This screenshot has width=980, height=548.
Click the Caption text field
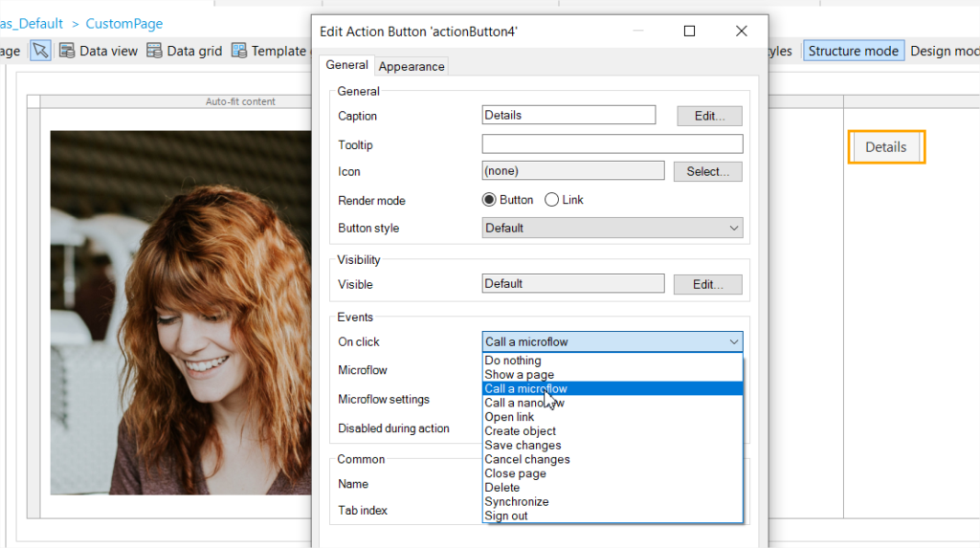[568, 115]
